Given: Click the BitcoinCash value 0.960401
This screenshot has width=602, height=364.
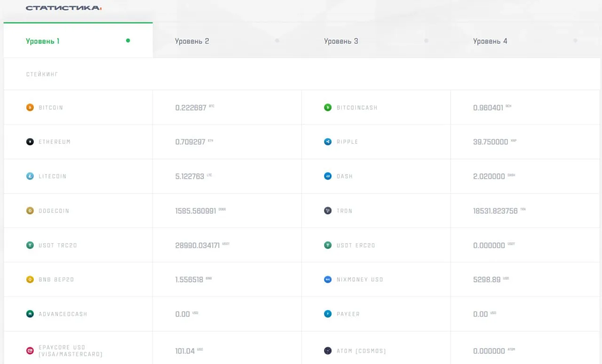Looking at the screenshot, I should click(x=488, y=108).
